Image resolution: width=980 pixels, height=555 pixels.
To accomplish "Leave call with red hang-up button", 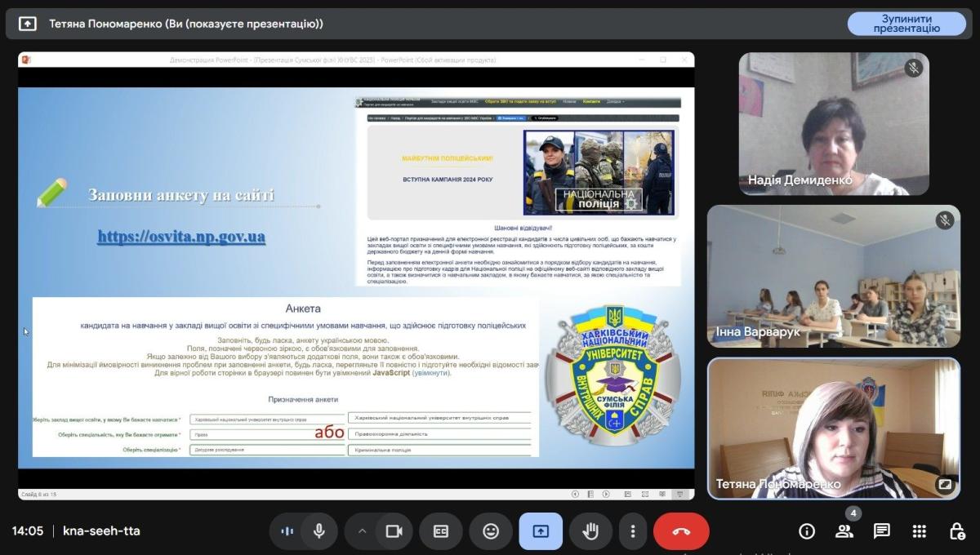I will [x=681, y=531].
